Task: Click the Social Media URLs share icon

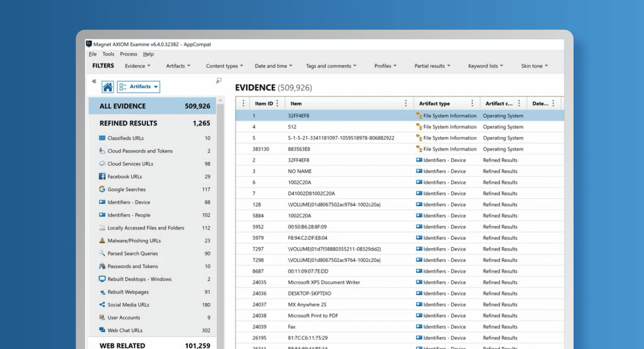Action: (102, 305)
